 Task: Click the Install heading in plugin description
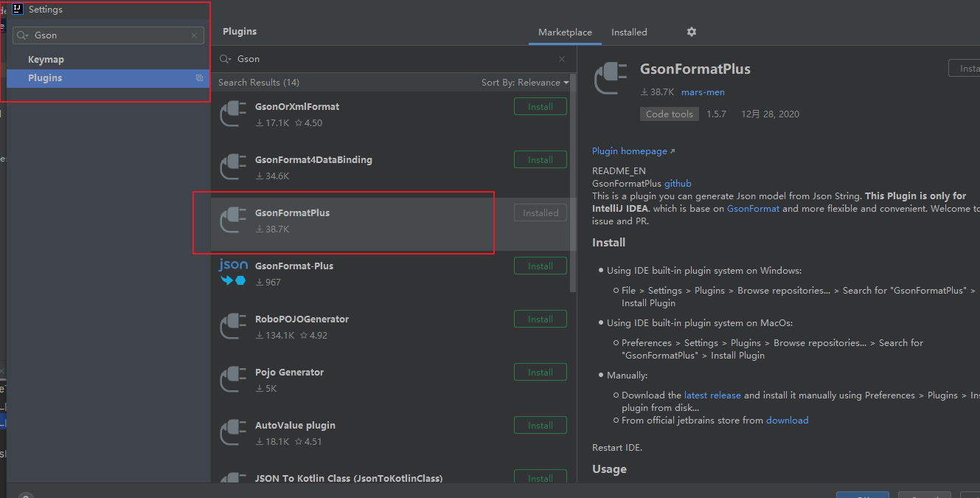coord(608,243)
